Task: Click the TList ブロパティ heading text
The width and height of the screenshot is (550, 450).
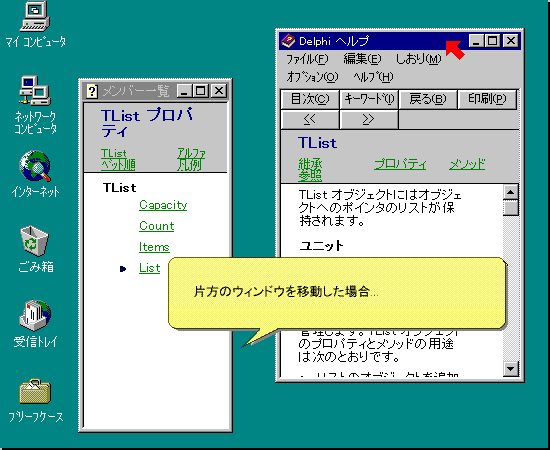Action: (147, 123)
